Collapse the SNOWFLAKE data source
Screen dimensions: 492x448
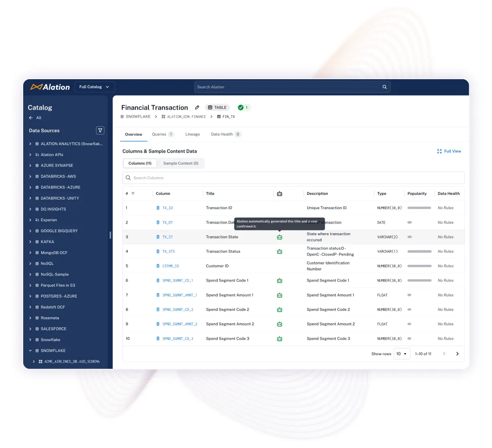pyautogui.click(x=30, y=351)
